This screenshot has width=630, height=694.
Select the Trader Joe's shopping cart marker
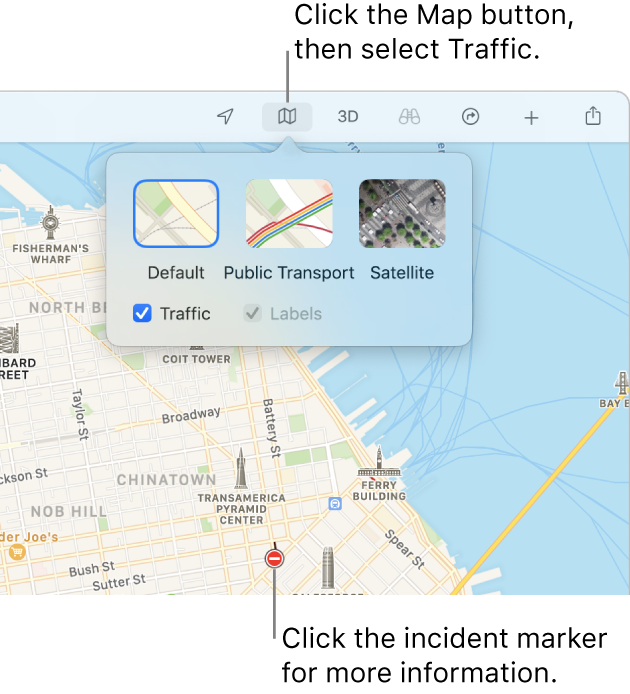click(17, 552)
